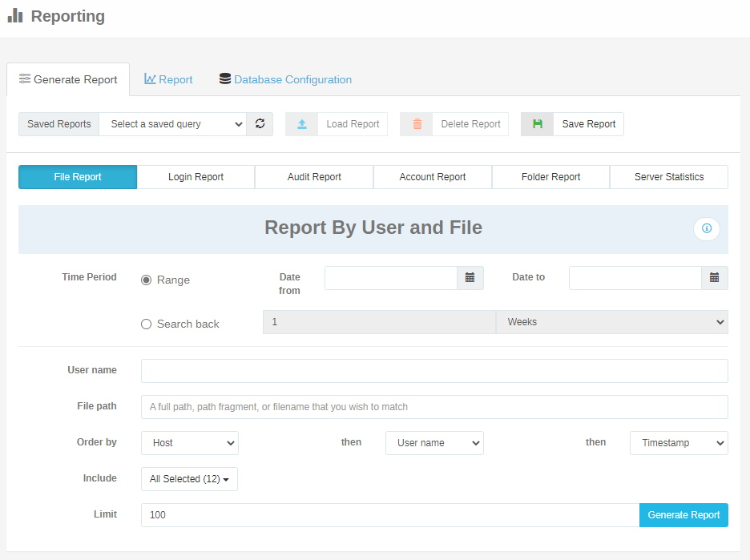This screenshot has height=560, width=750.
Task: Select the Range time period option
Action: pos(147,280)
